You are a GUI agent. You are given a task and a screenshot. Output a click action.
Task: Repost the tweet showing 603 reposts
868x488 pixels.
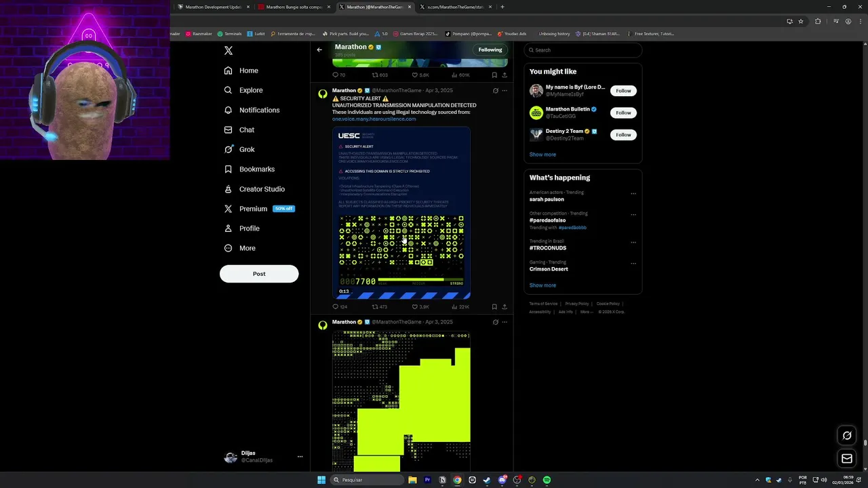pyautogui.click(x=380, y=75)
